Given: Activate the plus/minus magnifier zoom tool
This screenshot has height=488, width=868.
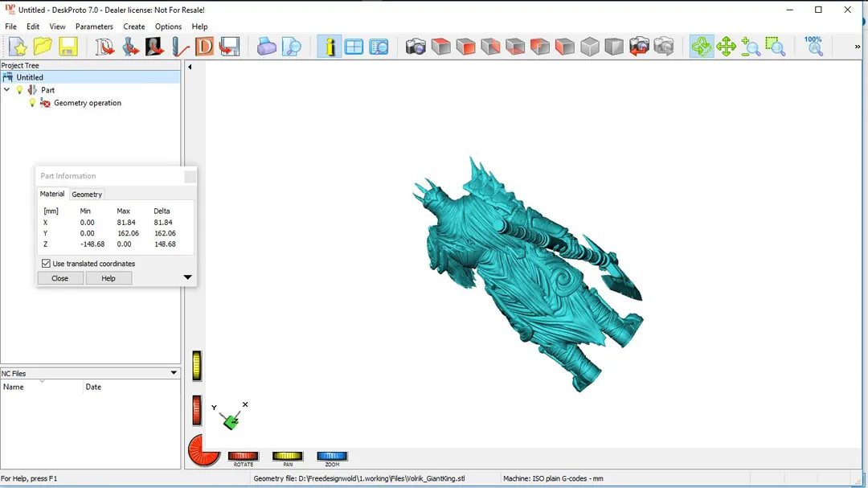Looking at the screenshot, I should [x=751, y=47].
